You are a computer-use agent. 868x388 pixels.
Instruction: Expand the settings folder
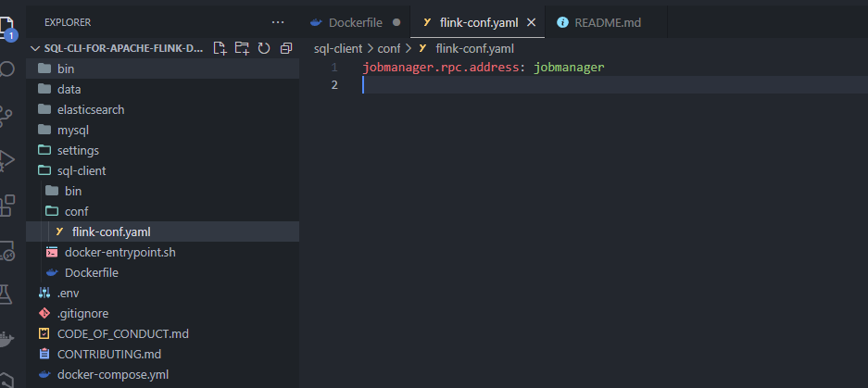pos(162,150)
